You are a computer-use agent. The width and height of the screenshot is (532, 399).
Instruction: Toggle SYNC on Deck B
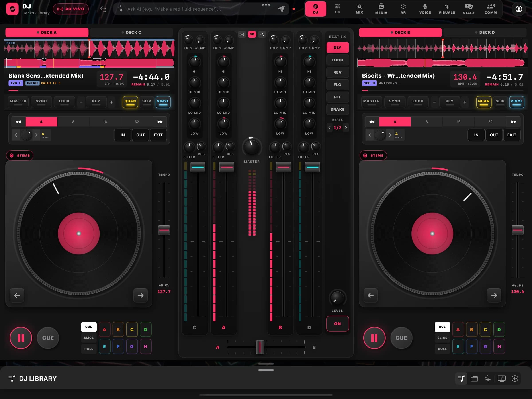pyautogui.click(x=394, y=102)
